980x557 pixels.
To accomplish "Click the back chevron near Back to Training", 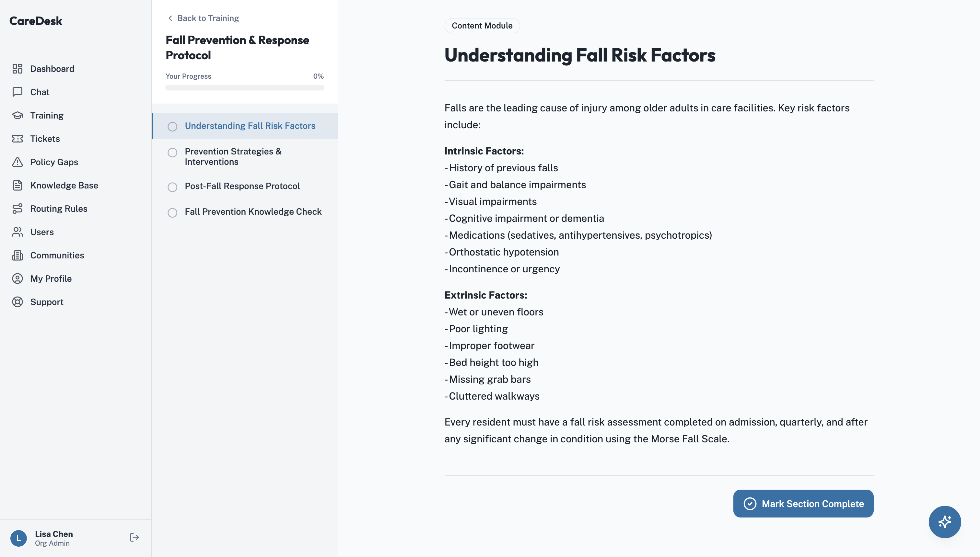I will coord(170,18).
